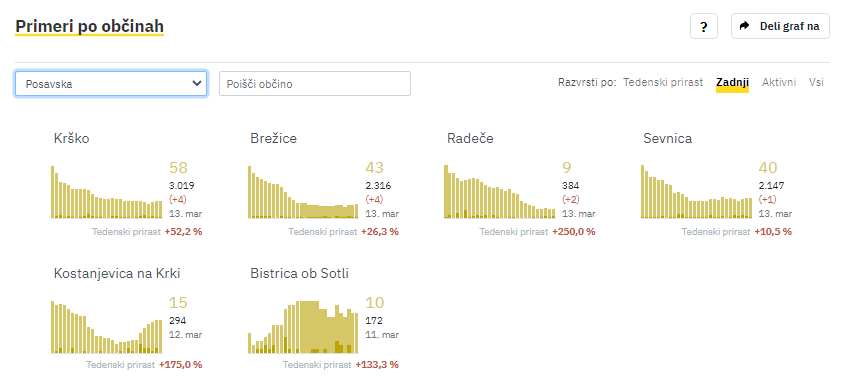Expand region list using chevron arrow
This screenshot has height=388, width=853.
tap(197, 83)
